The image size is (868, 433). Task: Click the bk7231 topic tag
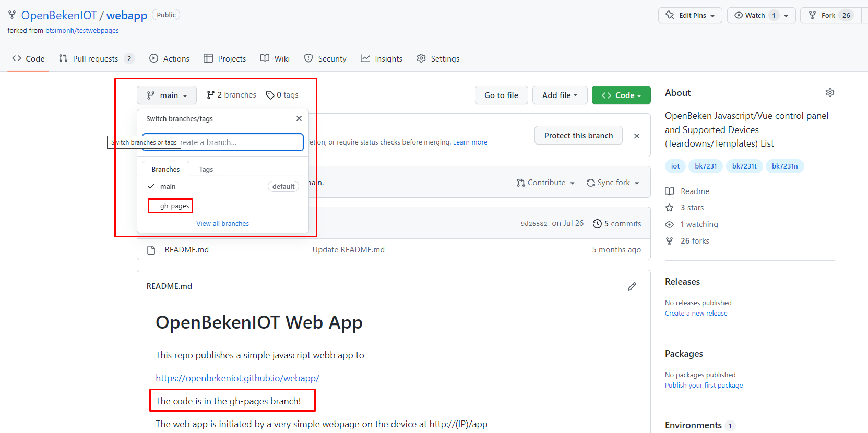pyautogui.click(x=706, y=166)
